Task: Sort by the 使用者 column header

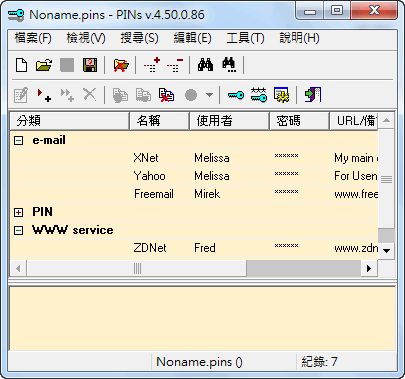Action: coord(229,121)
